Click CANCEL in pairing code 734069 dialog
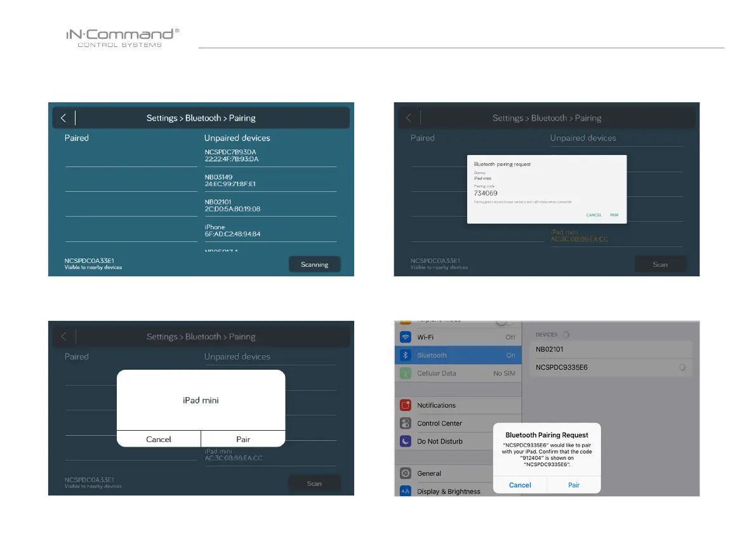The image size is (756, 533). 594,215
